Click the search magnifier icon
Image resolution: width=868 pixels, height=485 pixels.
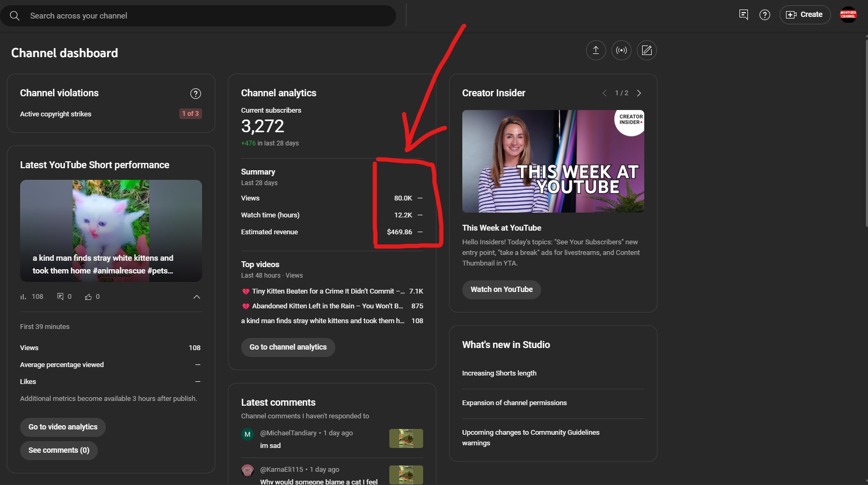click(x=14, y=15)
